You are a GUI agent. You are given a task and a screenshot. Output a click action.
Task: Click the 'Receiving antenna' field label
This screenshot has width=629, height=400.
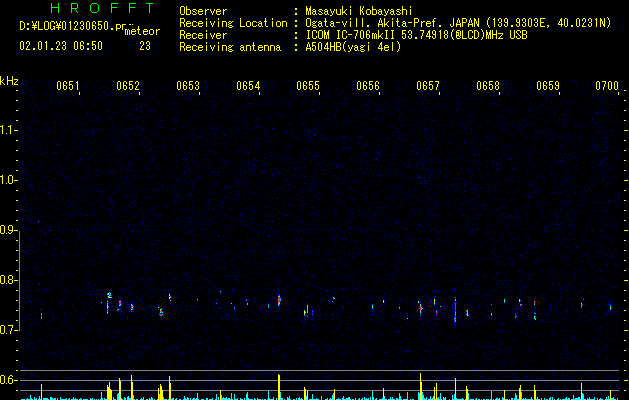(230, 47)
